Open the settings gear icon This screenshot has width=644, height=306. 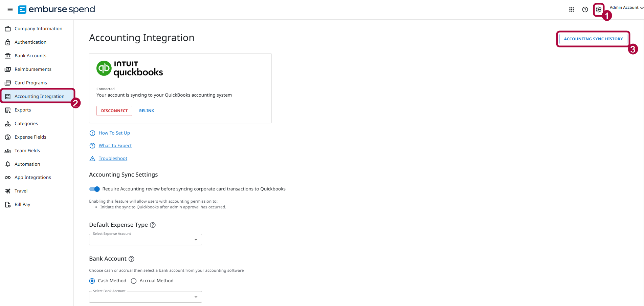point(598,9)
